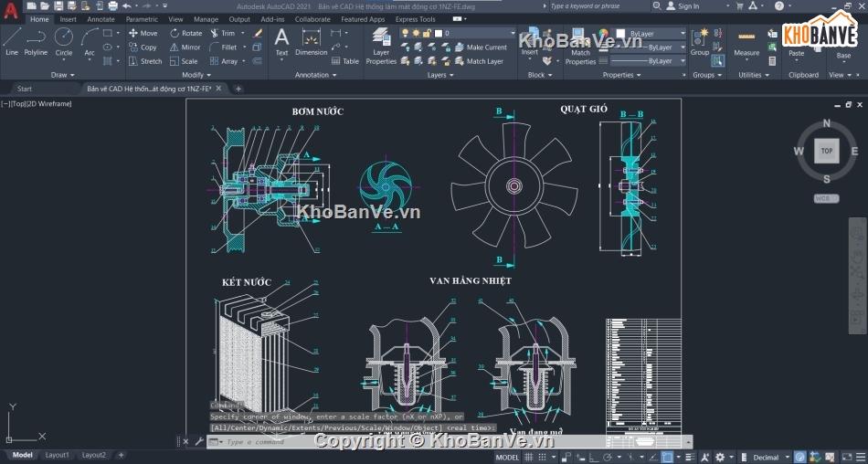Click Match Properties tool

point(580,47)
